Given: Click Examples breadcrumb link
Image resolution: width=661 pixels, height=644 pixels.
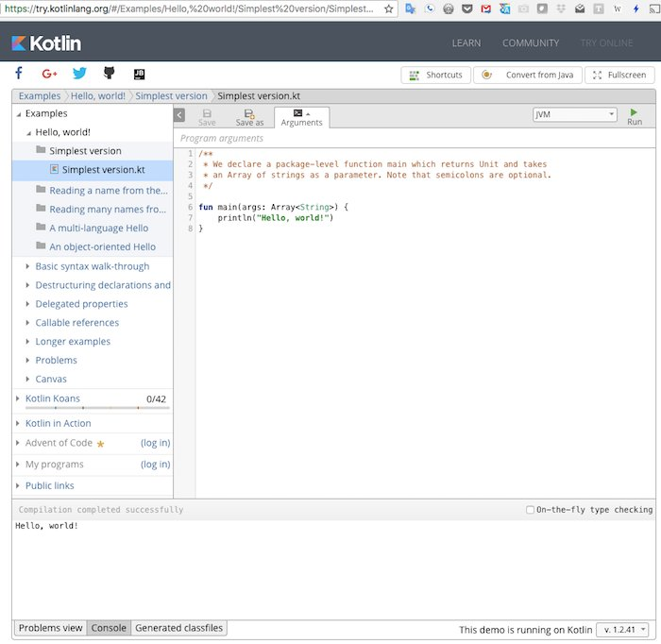Looking at the screenshot, I should 40,95.
